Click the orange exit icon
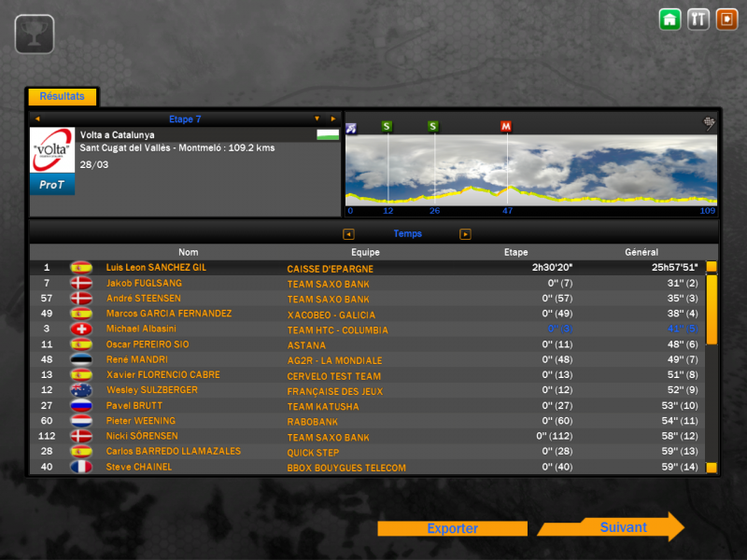 tap(727, 20)
